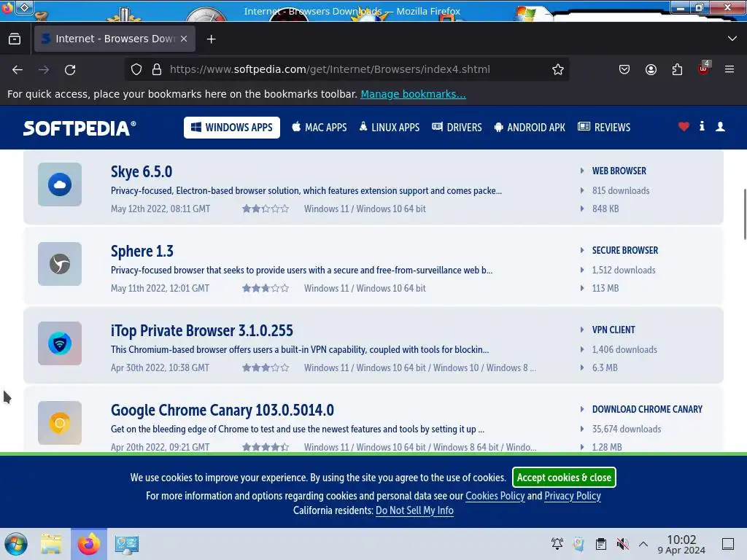Click the Firefox View icon
Viewport: 747px width, 560px height.
point(15,39)
